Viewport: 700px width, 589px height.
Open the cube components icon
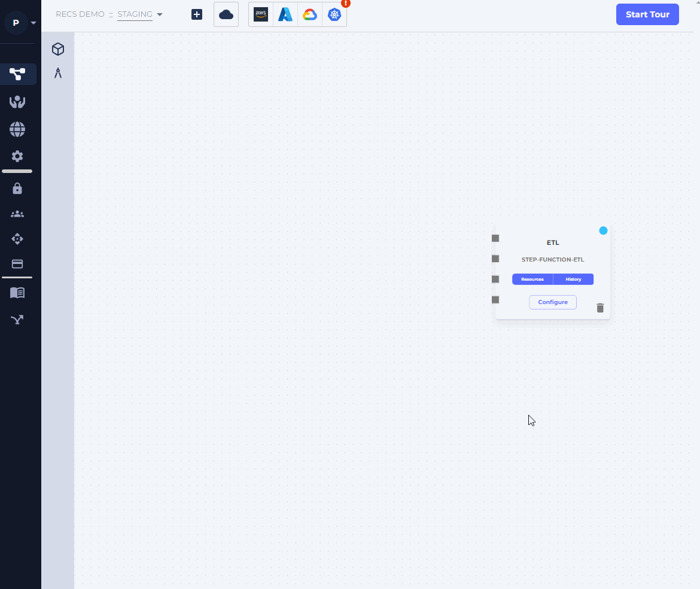tap(58, 49)
